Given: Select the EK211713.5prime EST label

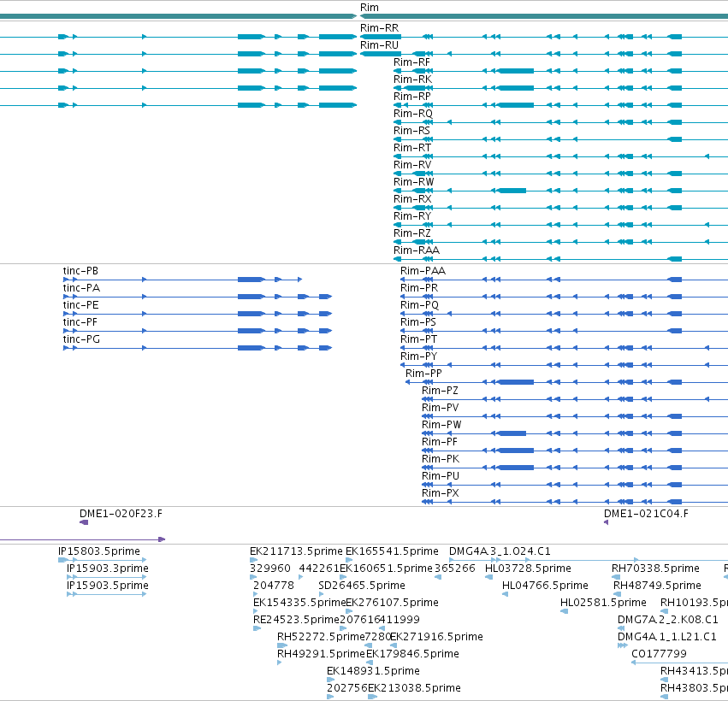Looking at the screenshot, I should tap(296, 551).
